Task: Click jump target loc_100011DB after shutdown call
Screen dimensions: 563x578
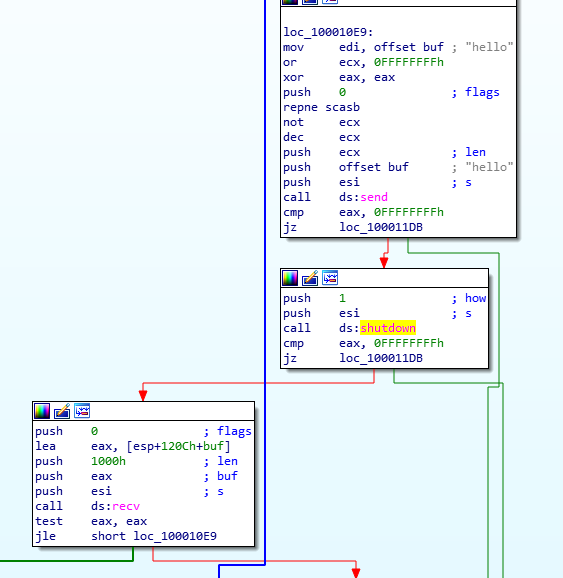Action: point(381,358)
